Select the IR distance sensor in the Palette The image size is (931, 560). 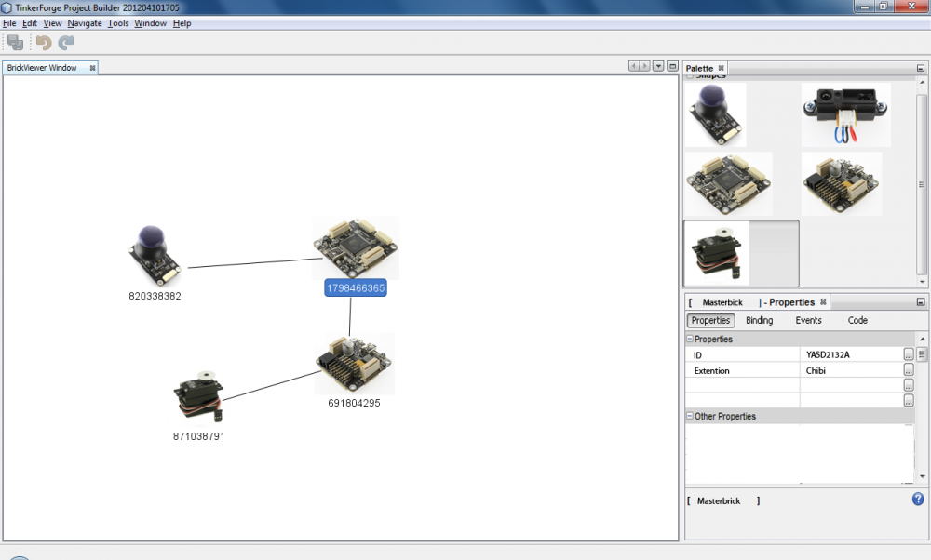click(x=845, y=114)
